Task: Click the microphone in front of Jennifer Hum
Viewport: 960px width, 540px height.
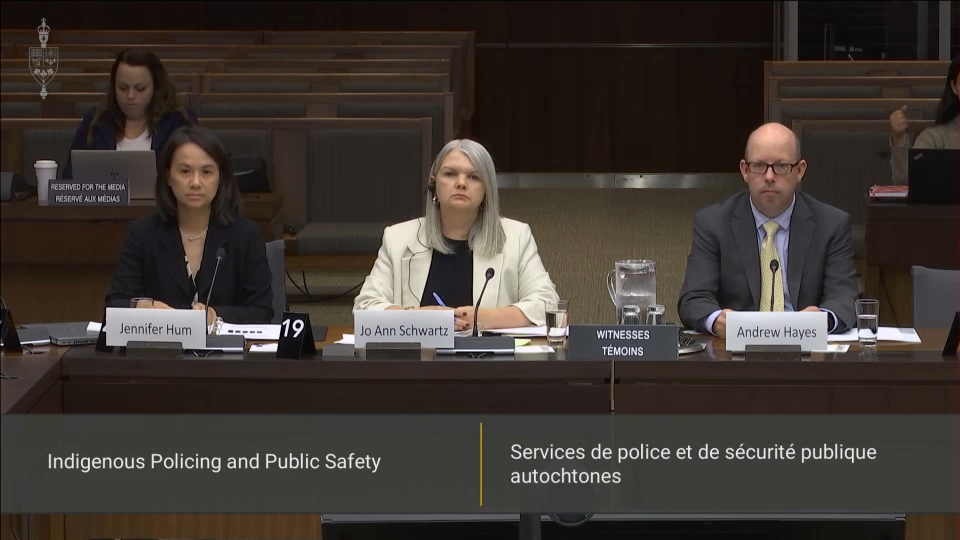Action: pos(214,285)
